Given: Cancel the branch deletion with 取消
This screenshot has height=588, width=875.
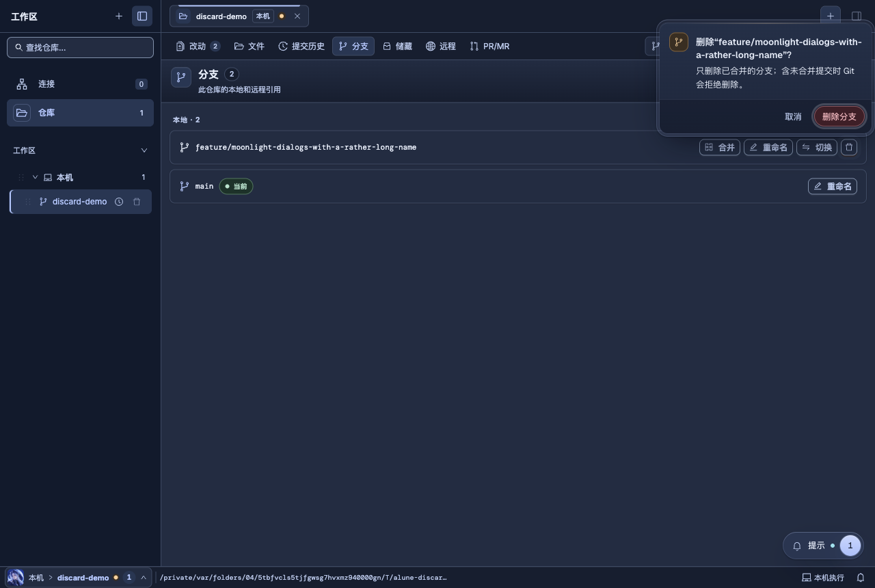Looking at the screenshot, I should (x=793, y=117).
